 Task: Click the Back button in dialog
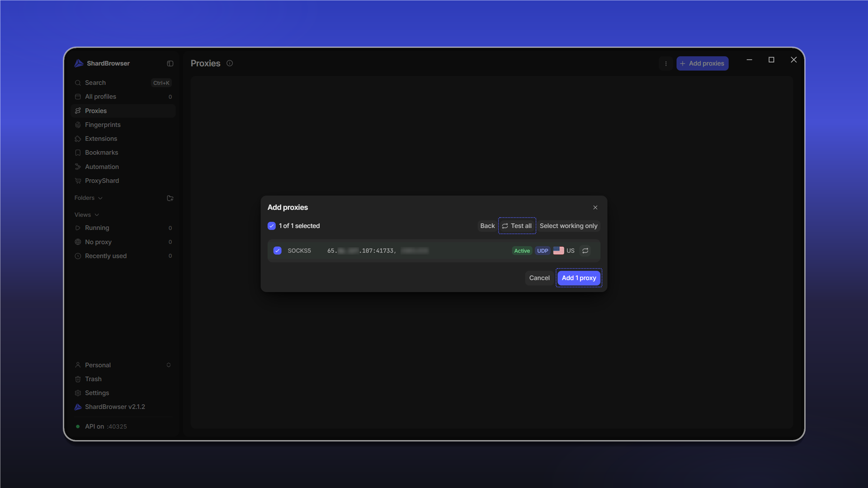487,226
